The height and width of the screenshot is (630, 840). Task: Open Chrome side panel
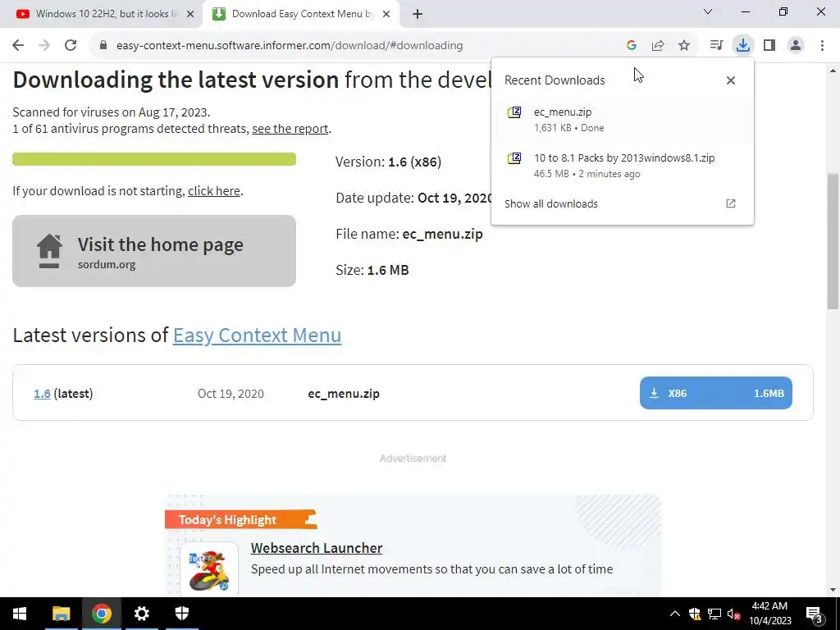769,46
